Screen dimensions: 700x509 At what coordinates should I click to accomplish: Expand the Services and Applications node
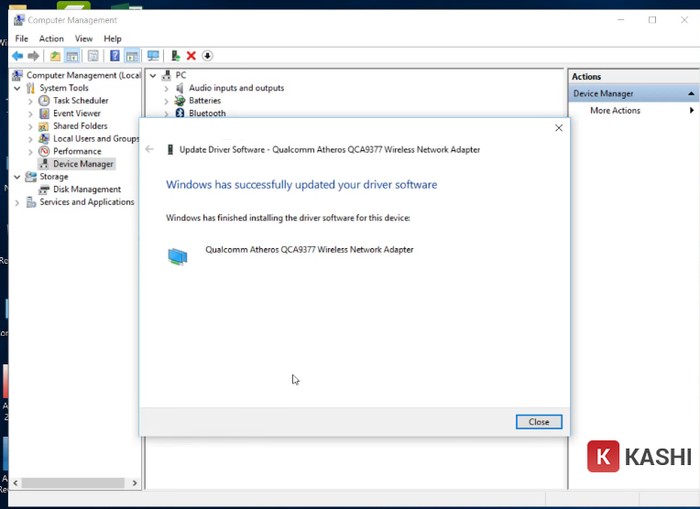pyautogui.click(x=18, y=202)
